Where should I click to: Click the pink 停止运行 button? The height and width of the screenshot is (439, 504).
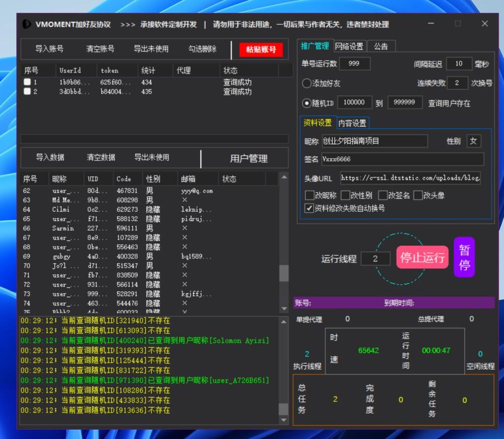422,257
